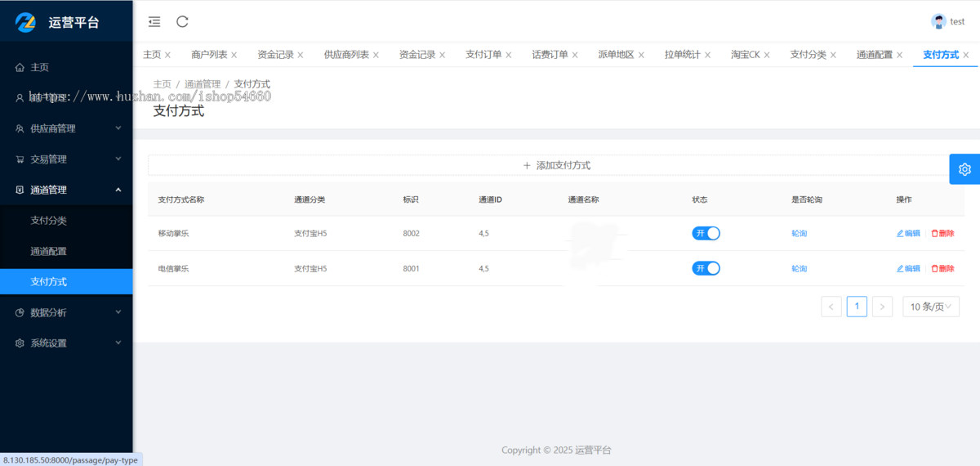The width and height of the screenshot is (980, 466).
Task: Open the settings gear panel
Action: coord(964,169)
